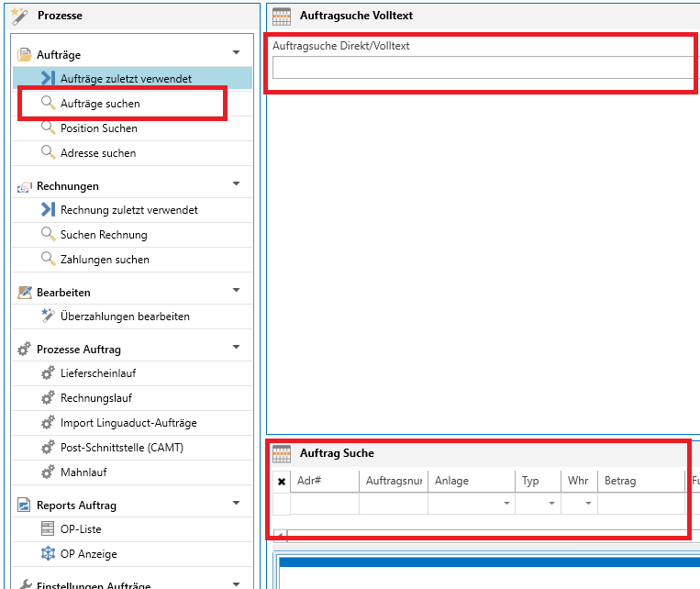Click the gear icon next to Mahnlauf
This screenshot has height=589, width=700.
48,472
